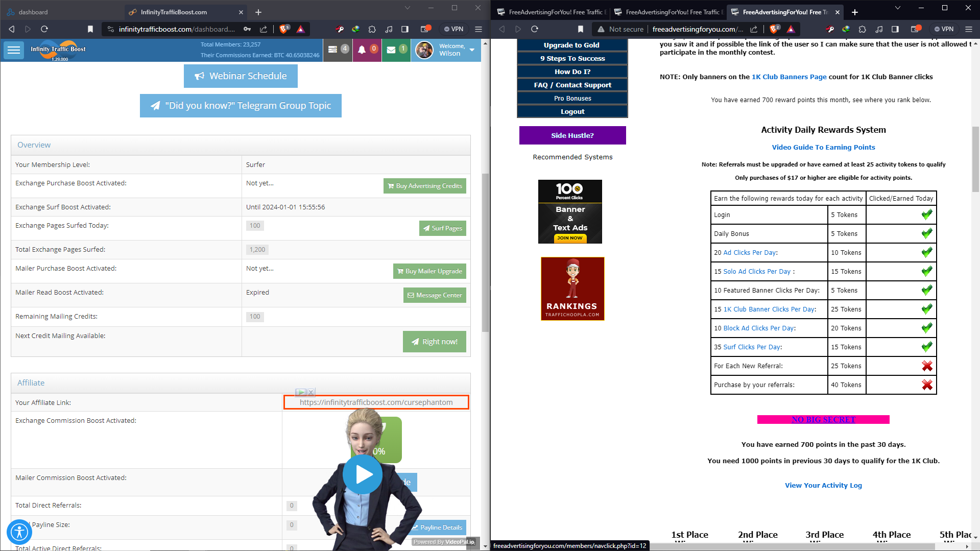Open Brave Shields in left browser window

284,29
